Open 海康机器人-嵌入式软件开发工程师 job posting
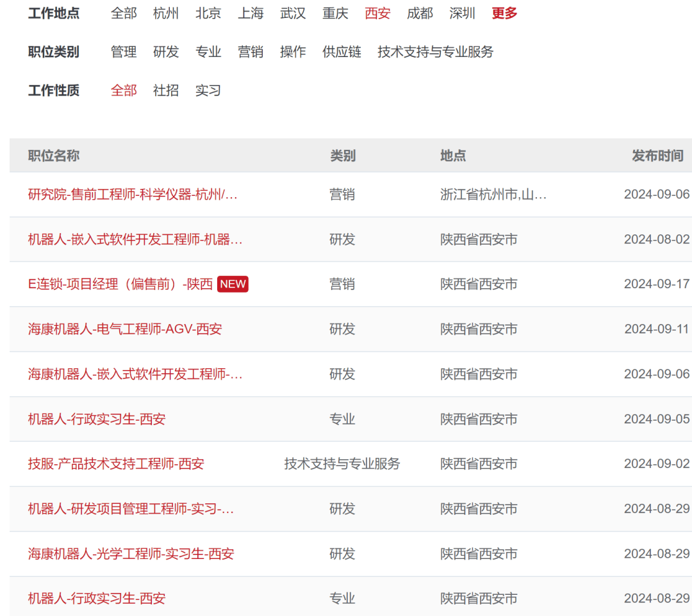The image size is (692, 616). (135, 374)
